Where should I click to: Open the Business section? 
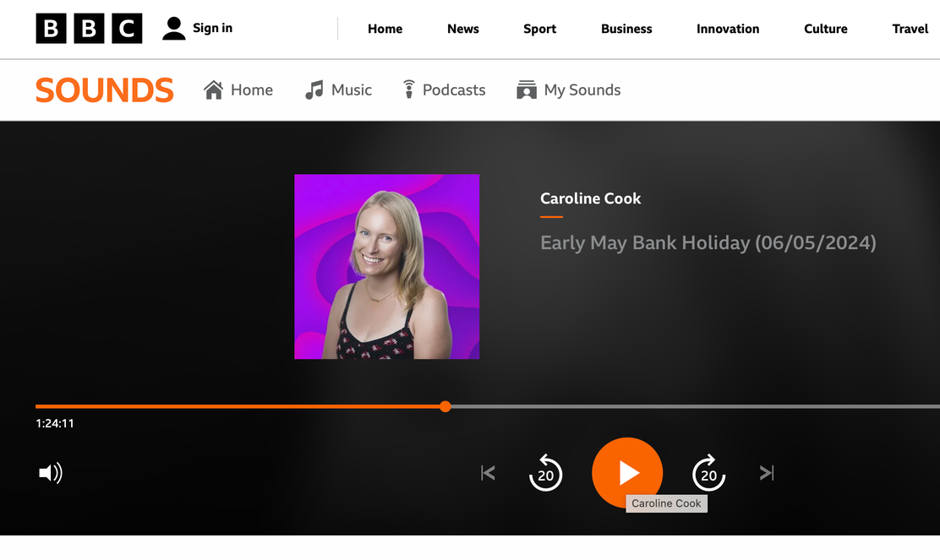626,29
